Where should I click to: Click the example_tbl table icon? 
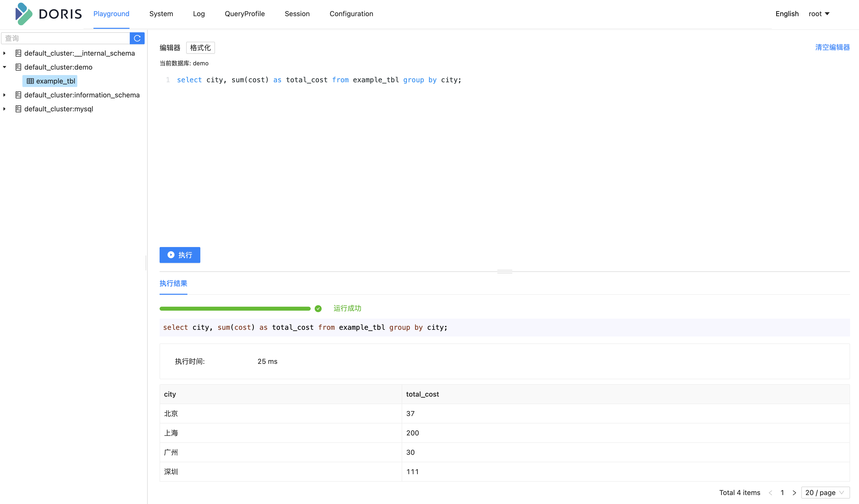click(x=30, y=81)
